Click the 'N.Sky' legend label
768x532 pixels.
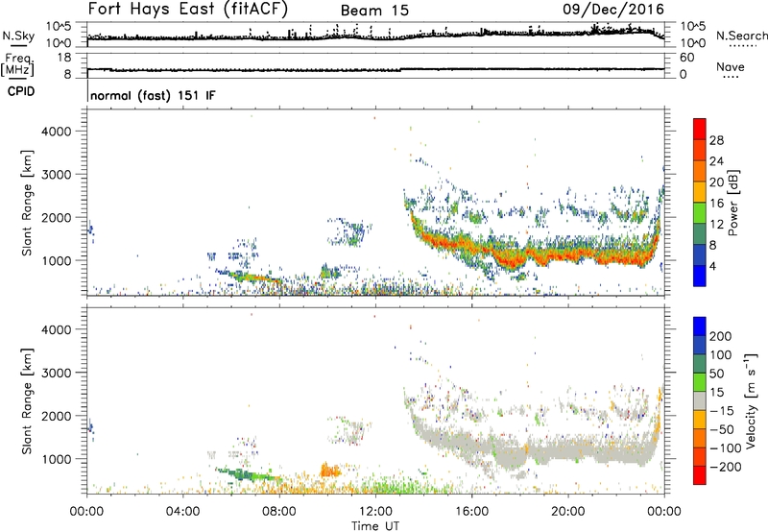click(x=18, y=36)
